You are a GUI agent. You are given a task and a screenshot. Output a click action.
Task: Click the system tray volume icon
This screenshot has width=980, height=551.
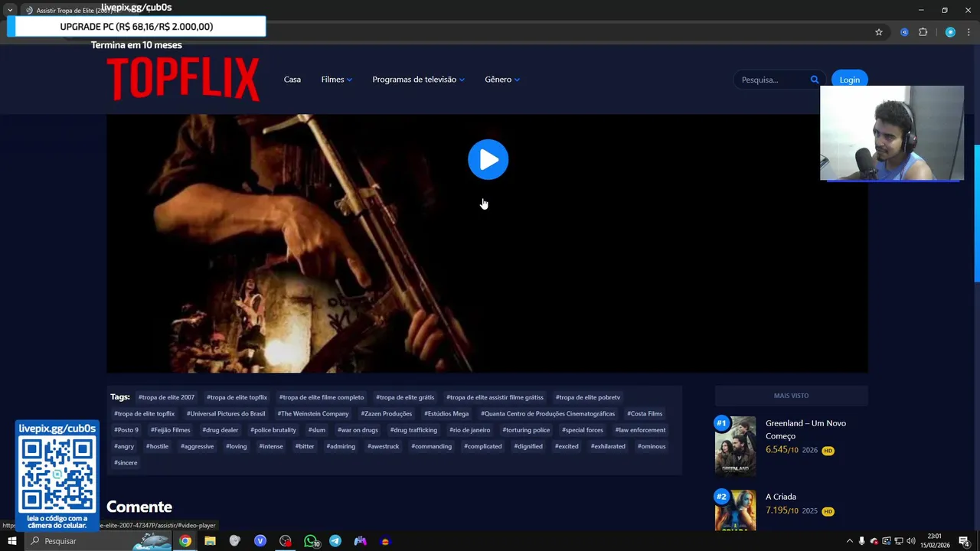pos(910,541)
